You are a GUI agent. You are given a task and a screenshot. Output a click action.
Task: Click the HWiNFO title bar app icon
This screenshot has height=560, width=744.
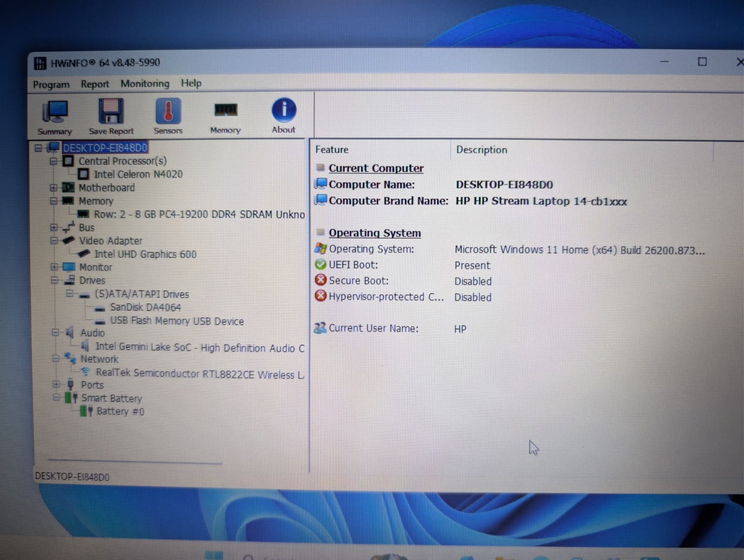click(40, 63)
